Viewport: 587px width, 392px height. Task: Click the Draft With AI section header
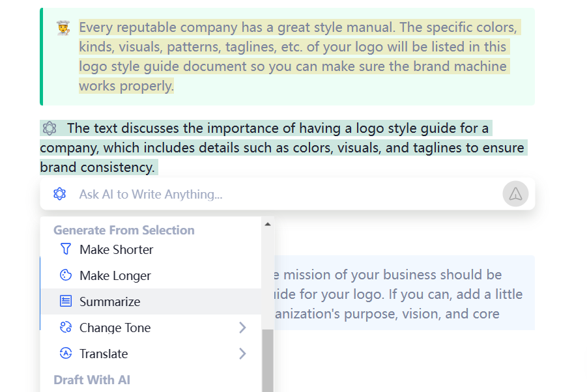(x=92, y=380)
